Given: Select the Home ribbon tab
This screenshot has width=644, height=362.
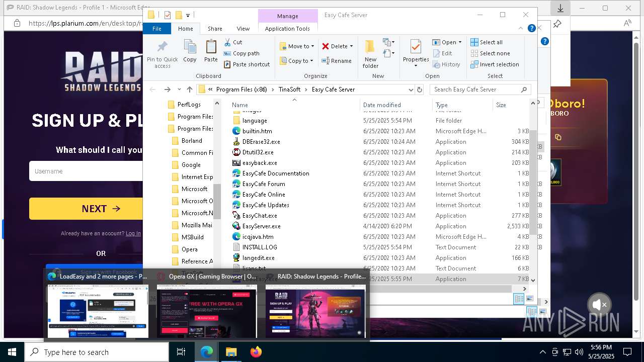Looking at the screenshot, I should [x=185, y=29].
